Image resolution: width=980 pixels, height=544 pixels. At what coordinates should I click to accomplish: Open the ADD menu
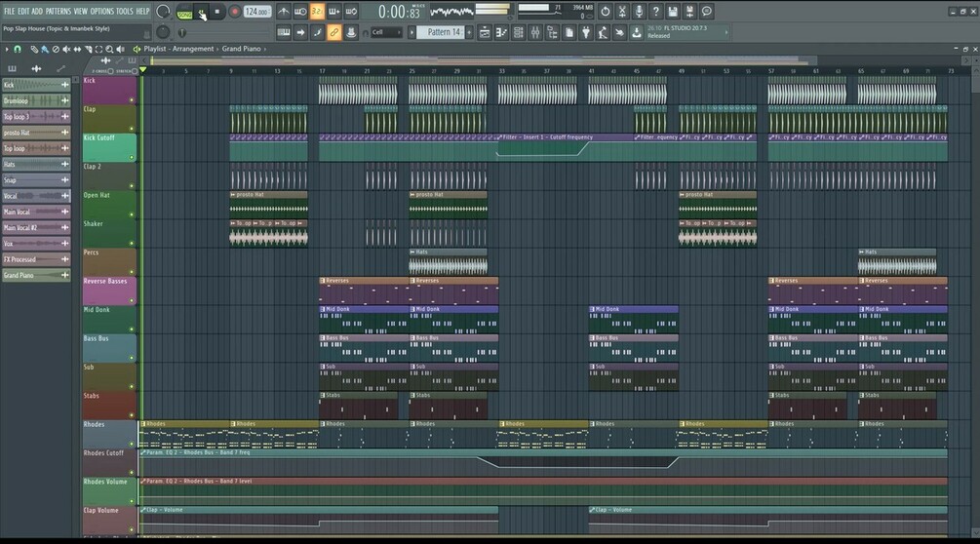pos(37,12)
